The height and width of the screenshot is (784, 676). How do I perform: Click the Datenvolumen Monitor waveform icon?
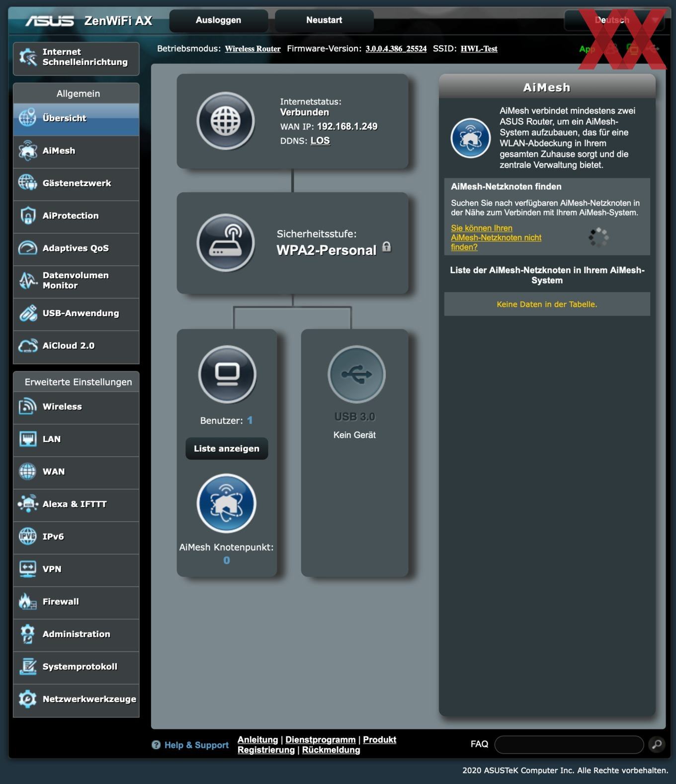click(x=28, y=281)
